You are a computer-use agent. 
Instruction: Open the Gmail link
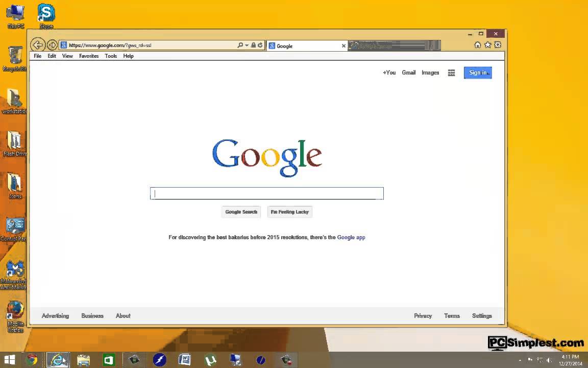[408, 73]
